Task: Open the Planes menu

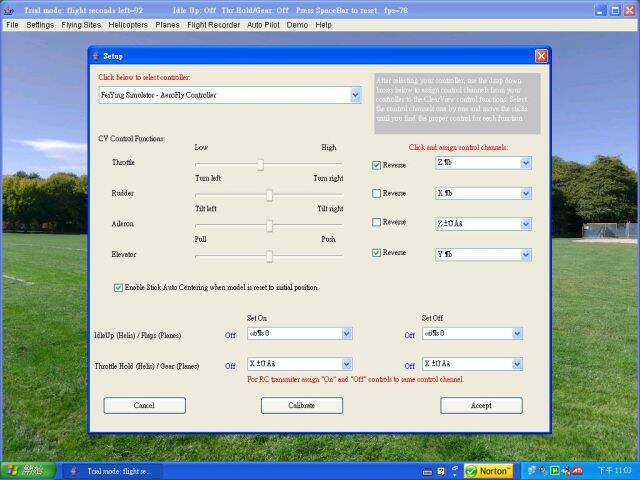Action: [x=167, y=25]
